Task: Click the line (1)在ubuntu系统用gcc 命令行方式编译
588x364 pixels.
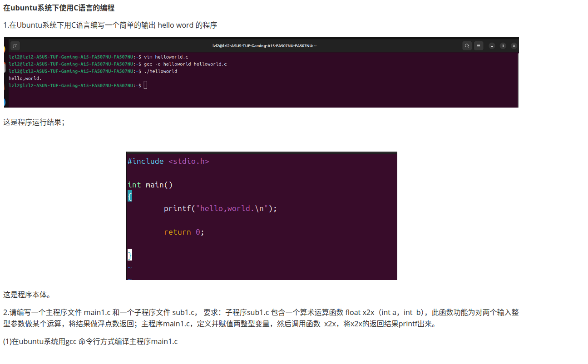Action: point(90,341)
